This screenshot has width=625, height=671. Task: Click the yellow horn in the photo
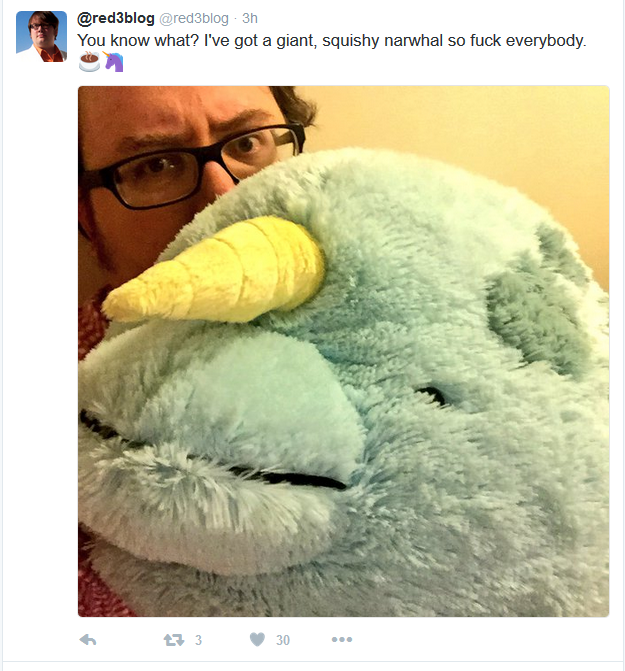(x=214, y=271)
